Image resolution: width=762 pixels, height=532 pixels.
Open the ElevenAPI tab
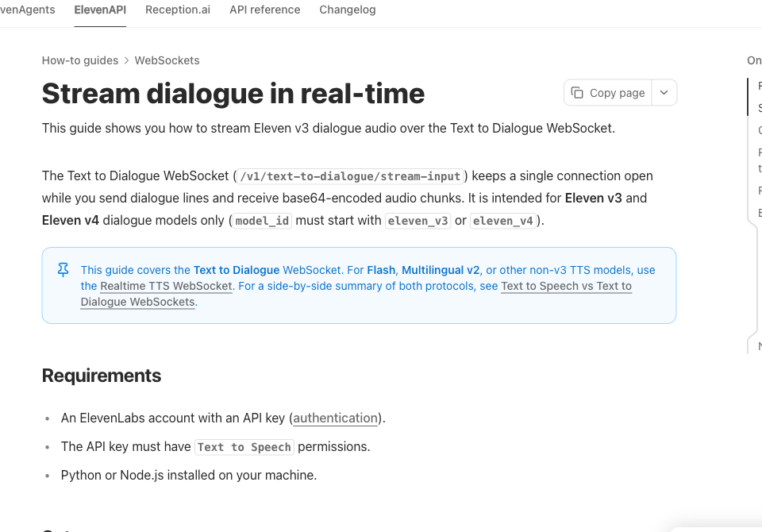[100, 10]
